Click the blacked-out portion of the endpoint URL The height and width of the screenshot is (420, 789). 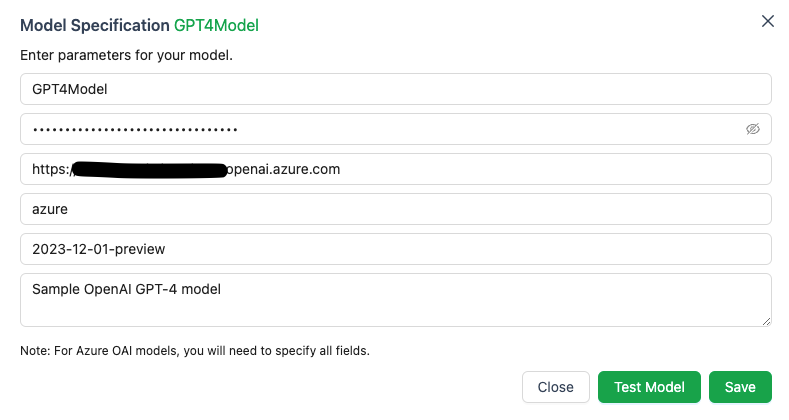tap(150, 169)
